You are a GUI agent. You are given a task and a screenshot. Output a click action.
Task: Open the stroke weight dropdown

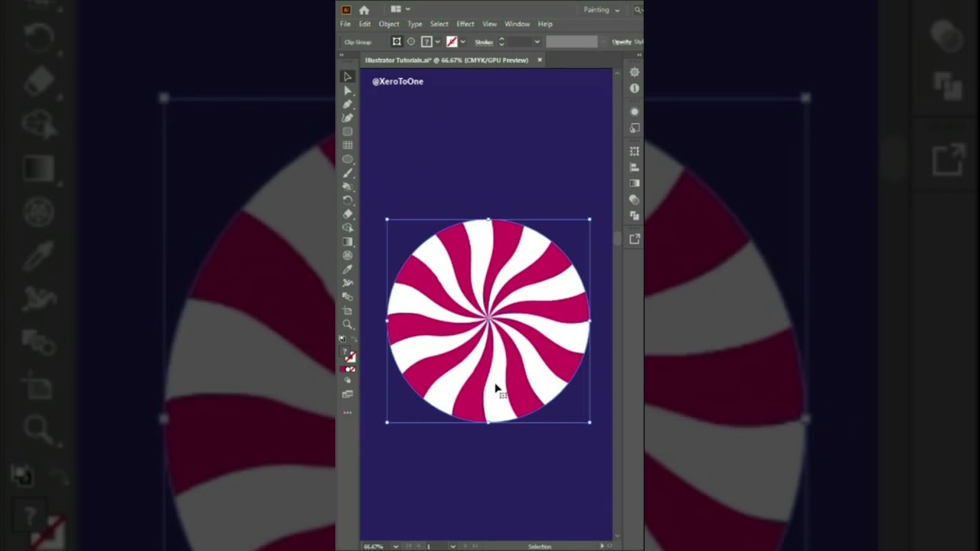pos(537,42)
